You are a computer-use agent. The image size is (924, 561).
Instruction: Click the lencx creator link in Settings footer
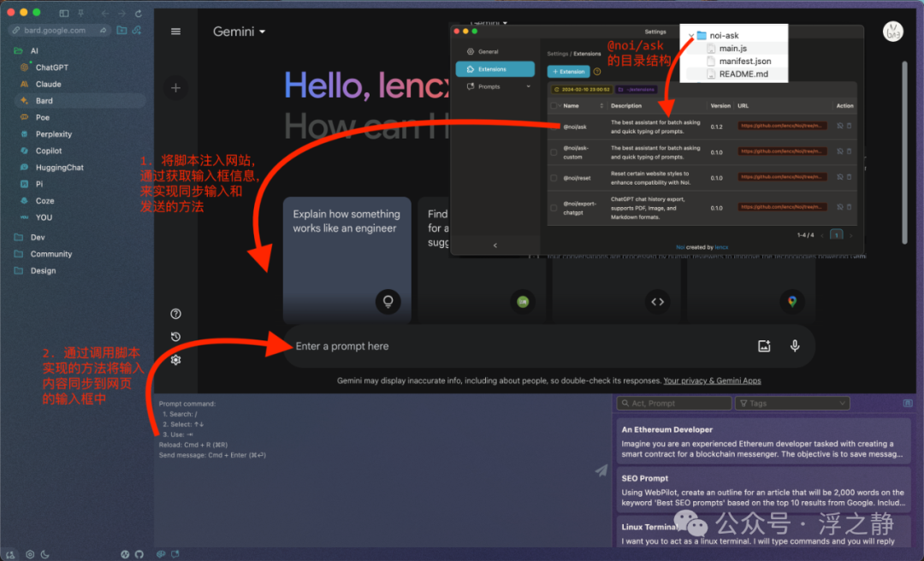coord(721,247)
